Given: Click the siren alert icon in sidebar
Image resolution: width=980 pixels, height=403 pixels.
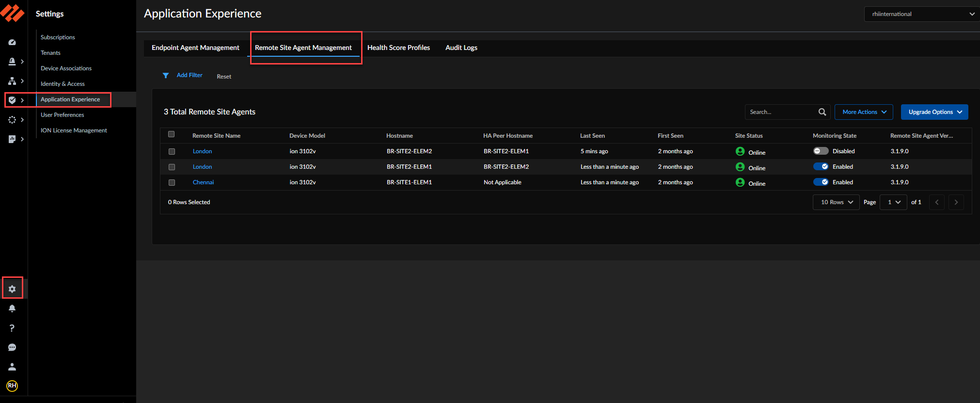Looking at the screenshot, I should tap(12, 62).
